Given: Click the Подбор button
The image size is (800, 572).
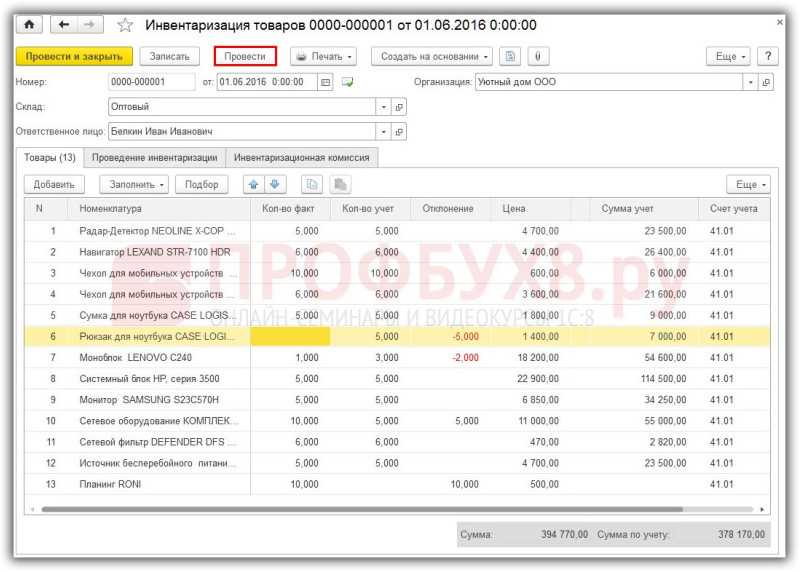Looking at the screenshot, I should (202, 185).
